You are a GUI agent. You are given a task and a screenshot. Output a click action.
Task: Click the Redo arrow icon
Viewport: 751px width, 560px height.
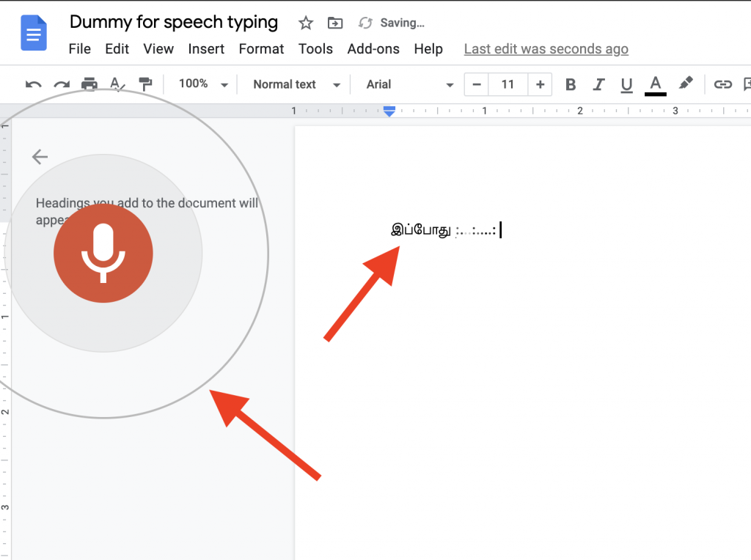coord(62,85)
